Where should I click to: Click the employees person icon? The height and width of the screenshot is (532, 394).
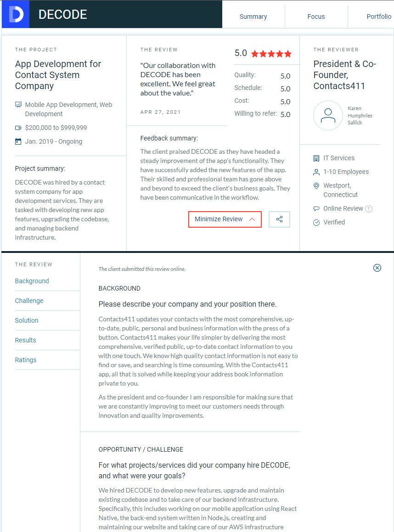pos(316,172)
